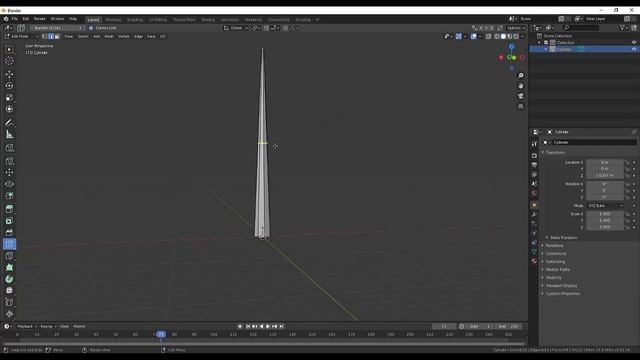The height and width of the screenshot is (360, 640).
Task: Select the Bevel tool
Action: [9, 233]
